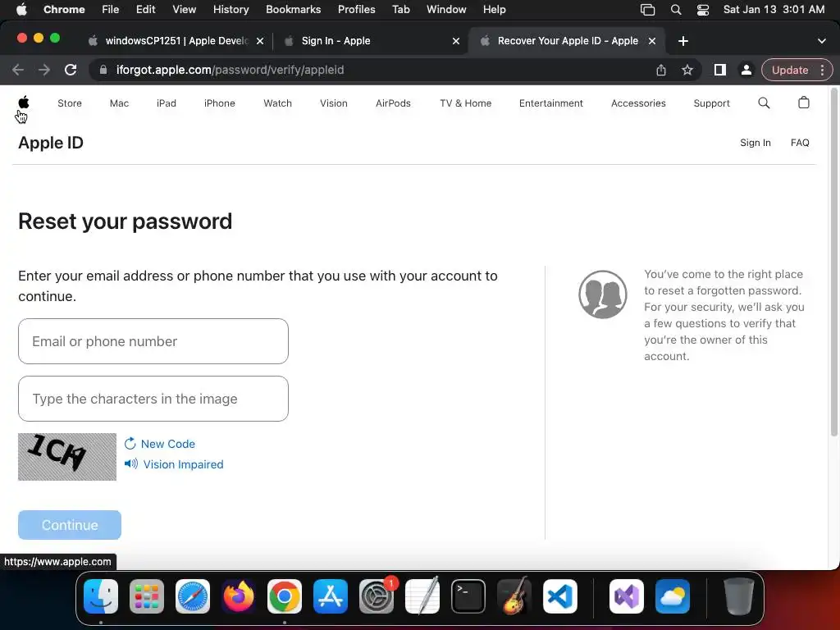The width and height of the screenshot is (840, 630).
Task: Open System Settings from the dock
Action: (x=376, y=596)
